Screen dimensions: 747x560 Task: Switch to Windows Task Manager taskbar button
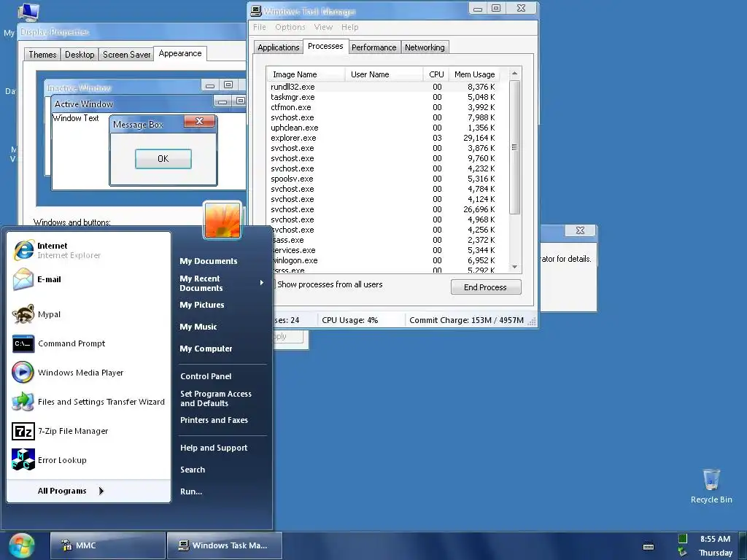click(x=225, y=545)
